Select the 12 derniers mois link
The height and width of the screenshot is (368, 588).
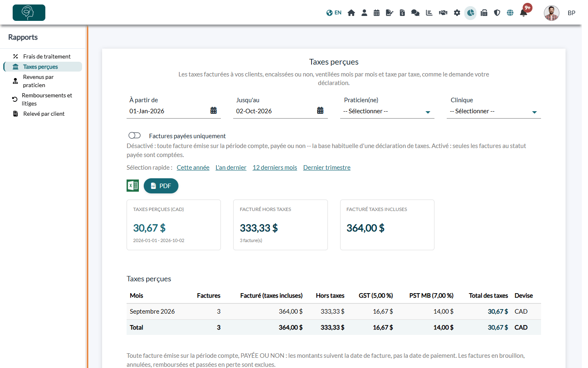tap(275, 168)
